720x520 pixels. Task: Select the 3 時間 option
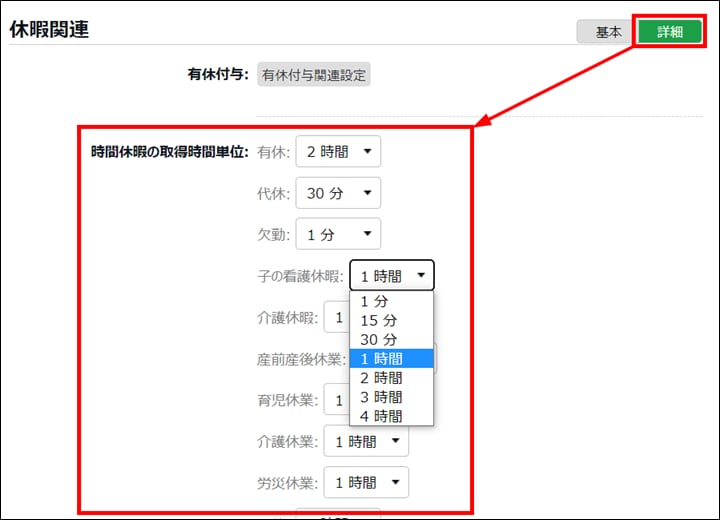pos(391,397)
